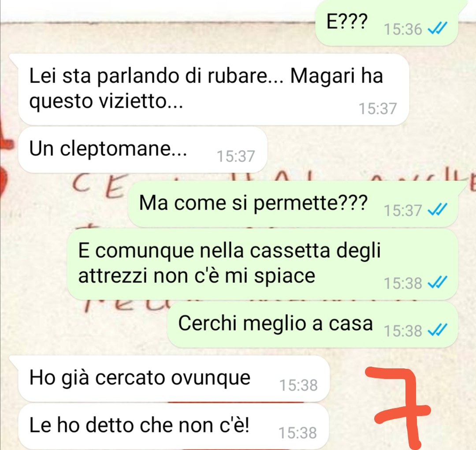The height and width of the screenshot is (450, 476).
Task: Click the 15:38 timestamp beside 'Ho già cercato ovunque'
Action: click(x=298, y=385)
